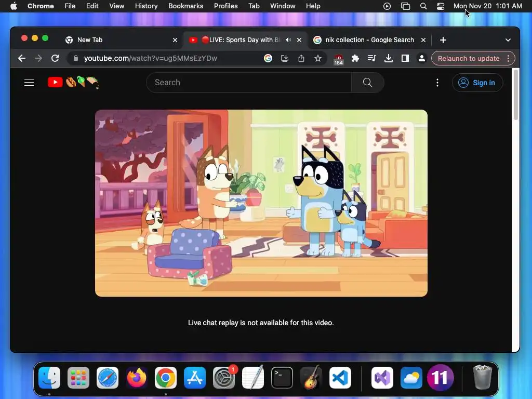Open the Tab menu in menu bar
The image size is (532, 399).
coord(254,6)
